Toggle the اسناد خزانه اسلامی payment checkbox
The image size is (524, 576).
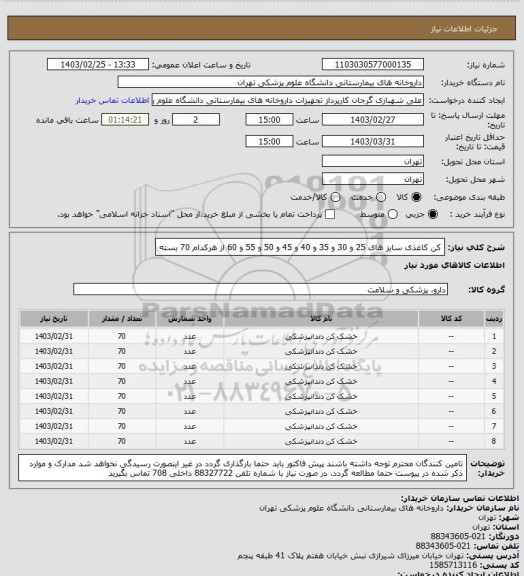330,214
